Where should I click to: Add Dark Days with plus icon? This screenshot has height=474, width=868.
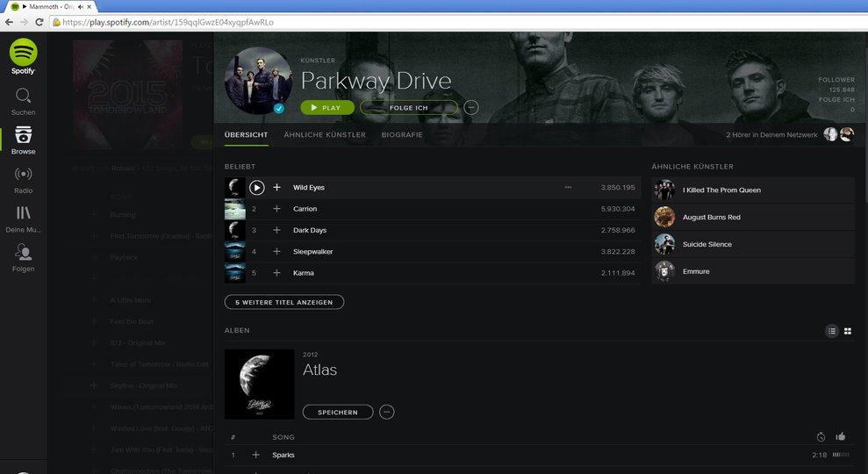coord(276,230)
